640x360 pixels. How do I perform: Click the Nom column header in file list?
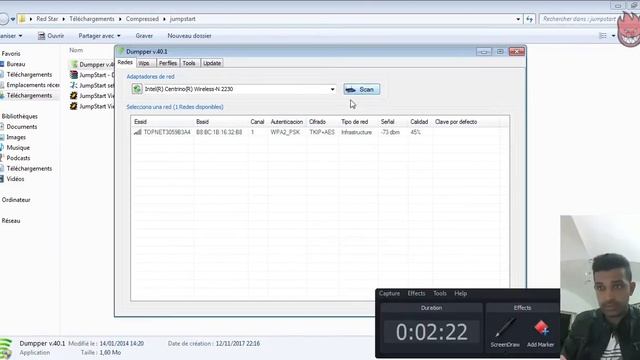[76, 50]
